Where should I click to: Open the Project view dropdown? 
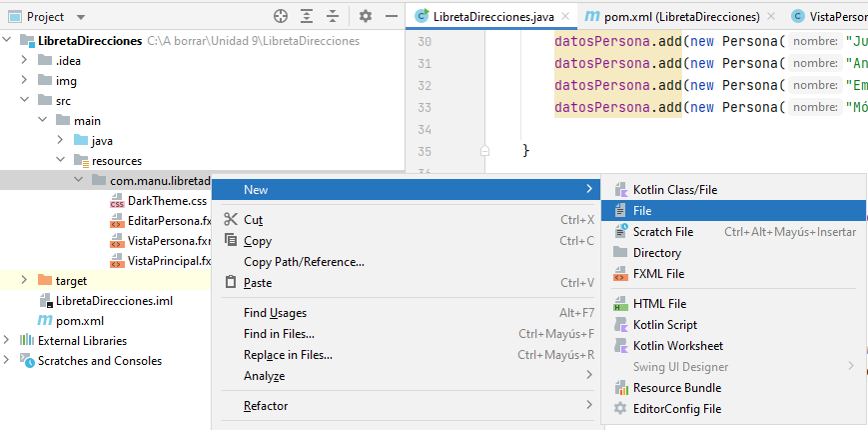click(x=81, y=17)
